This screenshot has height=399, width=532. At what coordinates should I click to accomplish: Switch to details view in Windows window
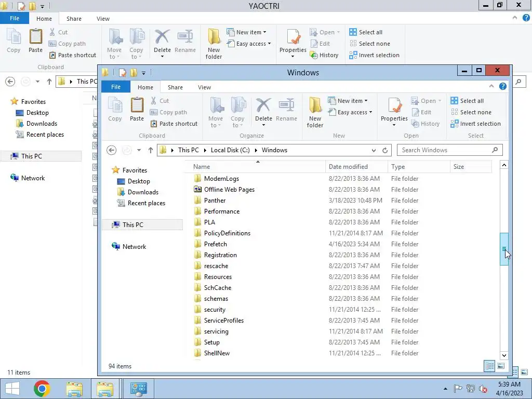pos(489,366)
